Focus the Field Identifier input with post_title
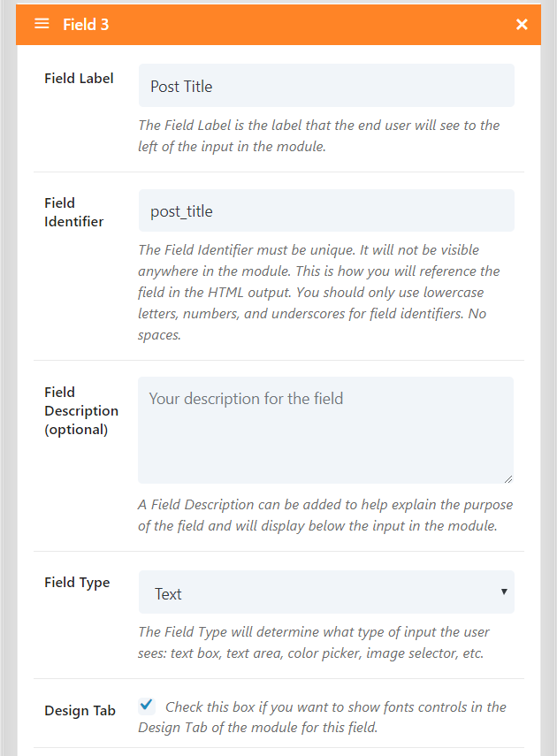The height and width of the screenshot is (756, 557). (x=326, y=210)
